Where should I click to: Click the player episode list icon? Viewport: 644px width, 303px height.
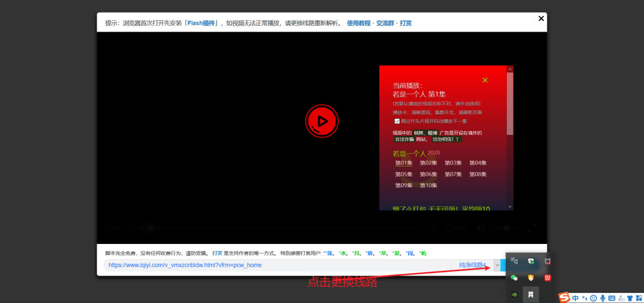coord(448,228)
